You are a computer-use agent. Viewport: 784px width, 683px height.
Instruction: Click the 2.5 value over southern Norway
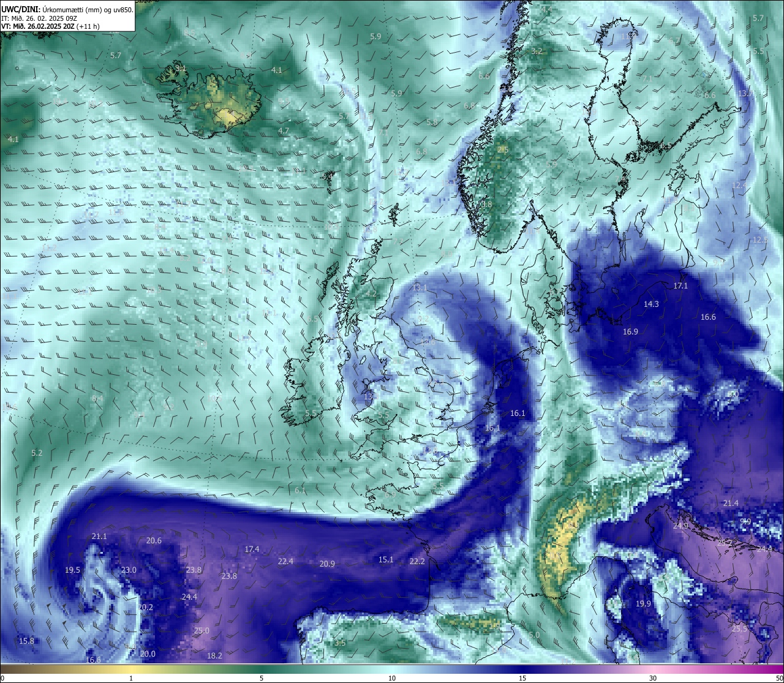coord(503,150)
